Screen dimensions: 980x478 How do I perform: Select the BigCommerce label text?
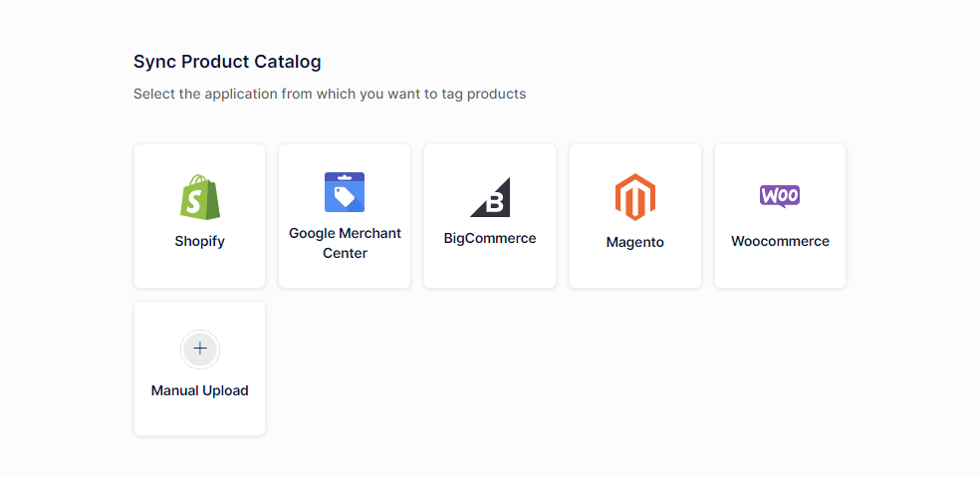[x=490, y=238]
